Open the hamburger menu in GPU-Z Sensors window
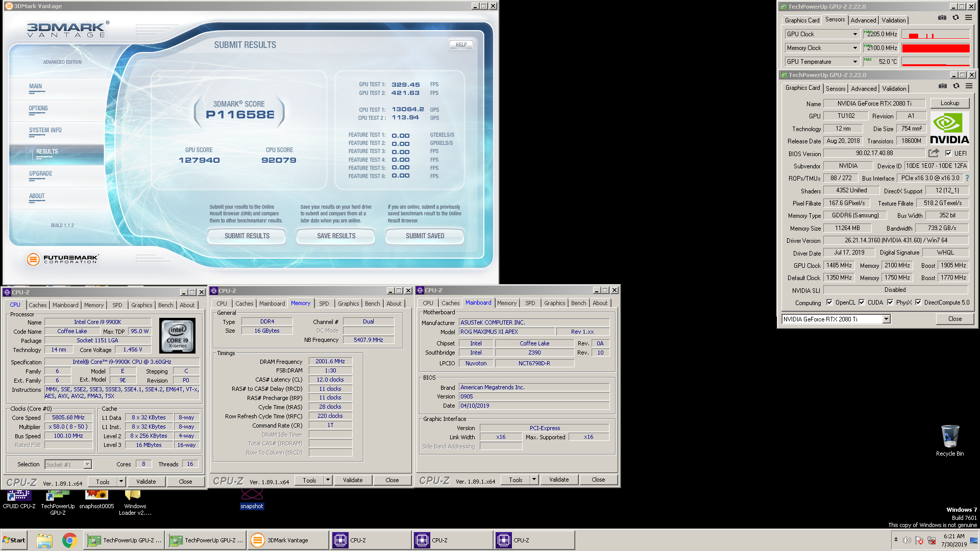 click(x=968, y=18)
